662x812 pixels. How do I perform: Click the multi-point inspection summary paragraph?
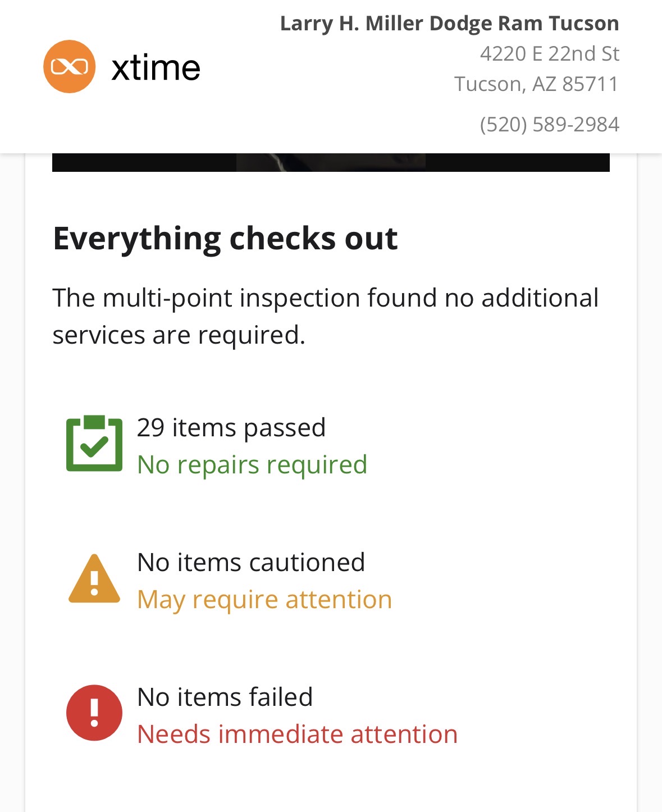point(326,316)
